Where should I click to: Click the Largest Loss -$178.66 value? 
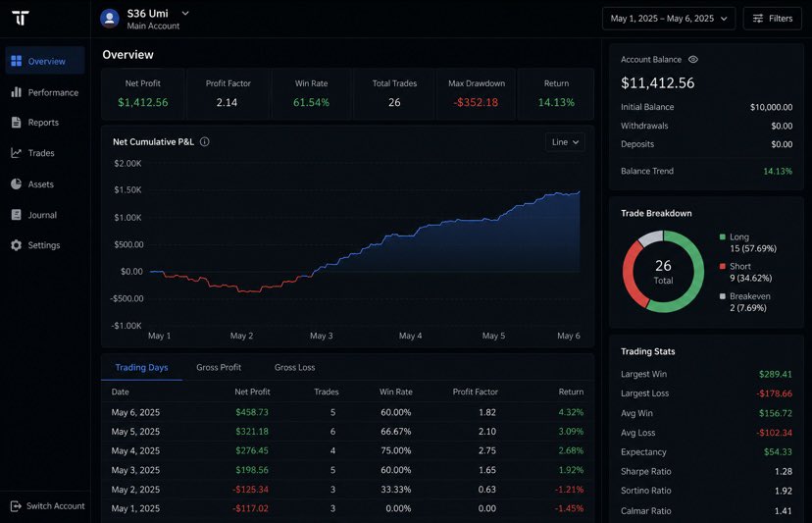pos(774,393)
